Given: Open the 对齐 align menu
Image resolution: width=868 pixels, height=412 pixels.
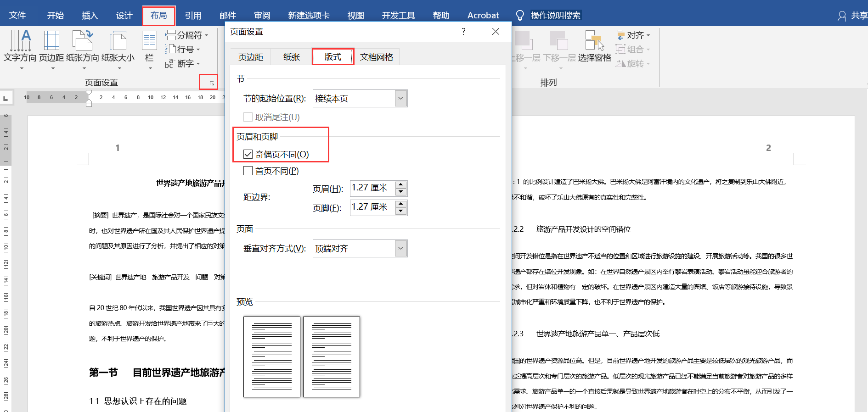Looking at the screenshot, I should (633, 35).
